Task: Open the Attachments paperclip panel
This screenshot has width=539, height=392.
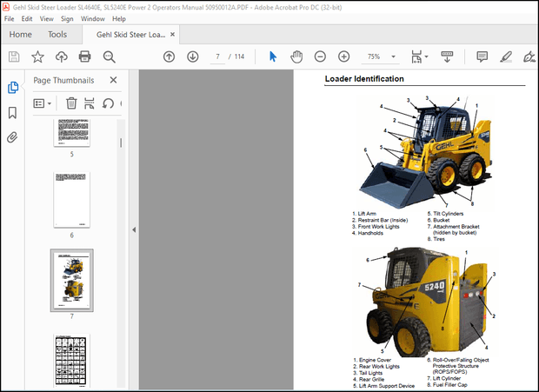Action: click(x=12, y=137)
